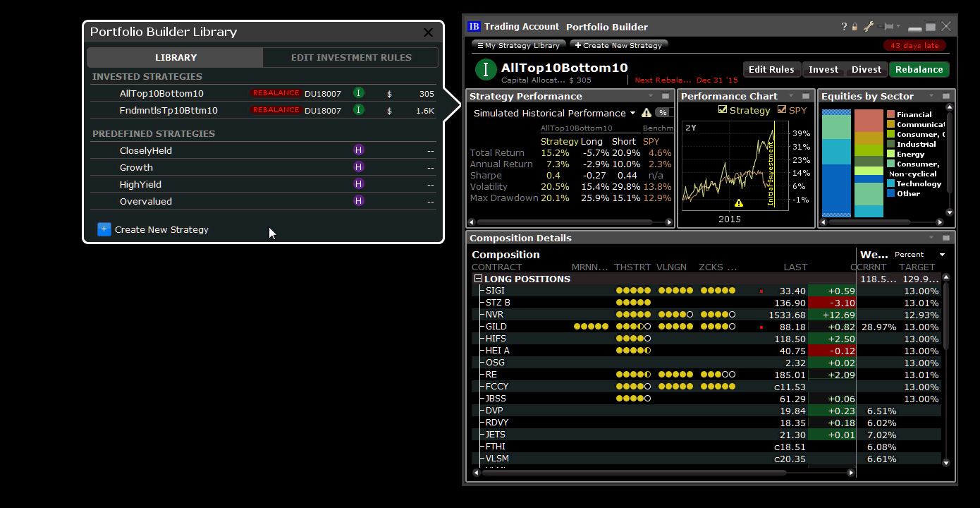Image resolution: width=980 pixels, height=508 pixels.
Task: Click Create New Strategy in the library
Action: (161, 229)
